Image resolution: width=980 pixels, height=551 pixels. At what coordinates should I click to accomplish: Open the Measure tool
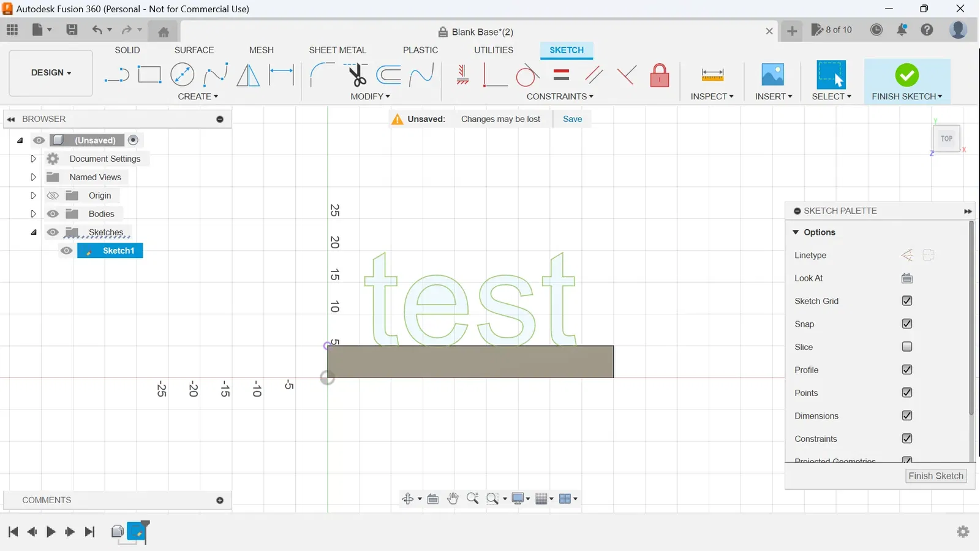tap(712, 75)
